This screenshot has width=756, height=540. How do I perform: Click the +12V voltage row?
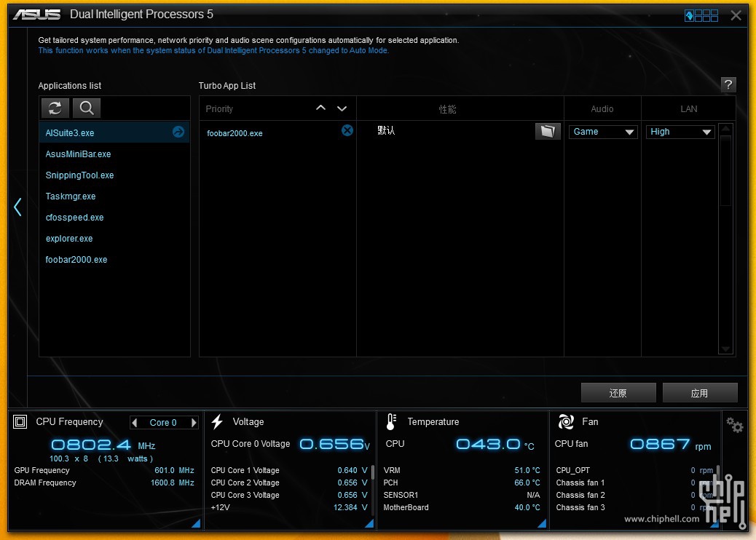[x=289, y=507]
